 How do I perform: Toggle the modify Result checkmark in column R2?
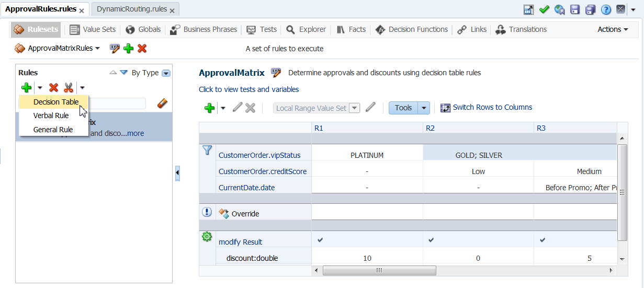(x=431, y=240)
